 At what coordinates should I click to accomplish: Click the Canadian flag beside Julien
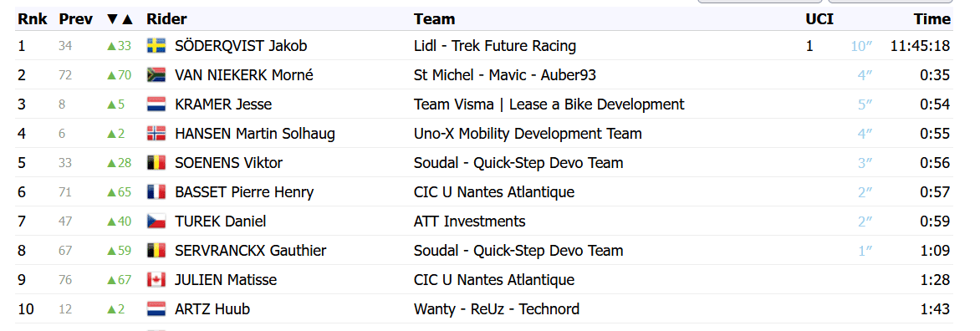[x=156, y=280]
